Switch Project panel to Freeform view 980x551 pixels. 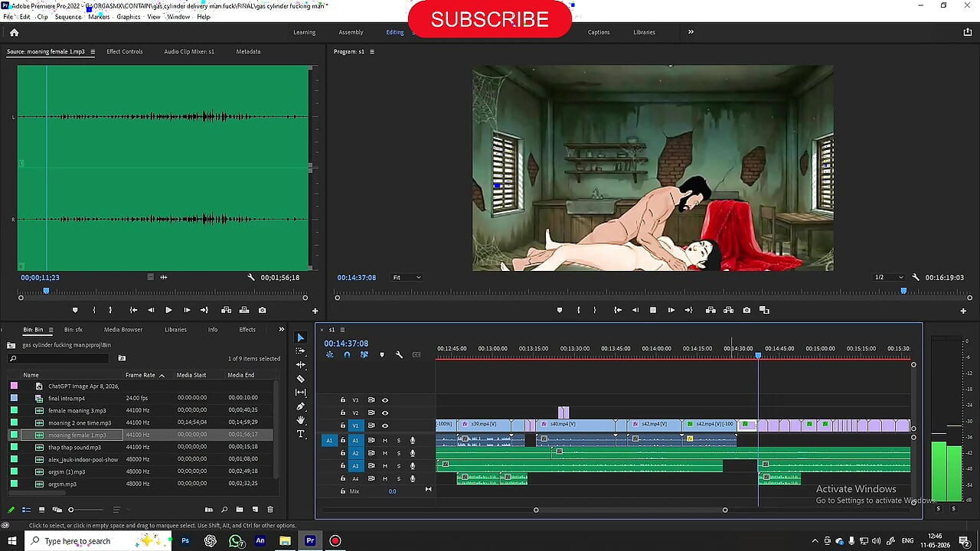click(57, 510)
